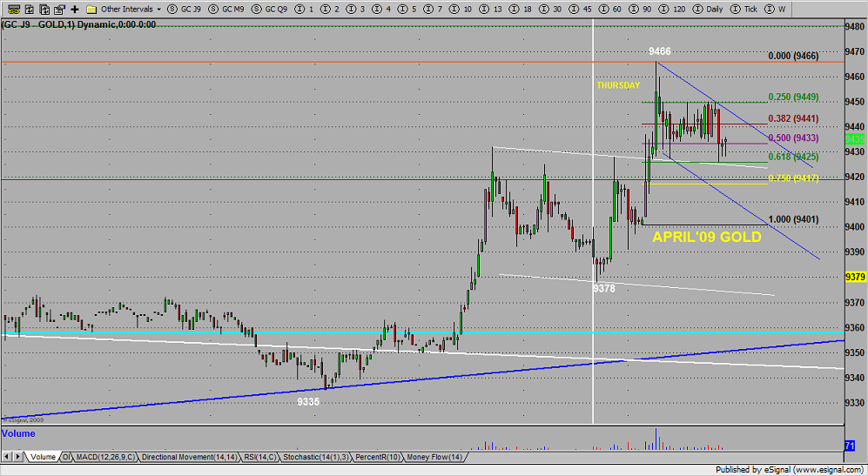The height and width of the screenshot is (476, 868).
Task: Click the yellow glasses toolbar icon
Action: (15, 10)
